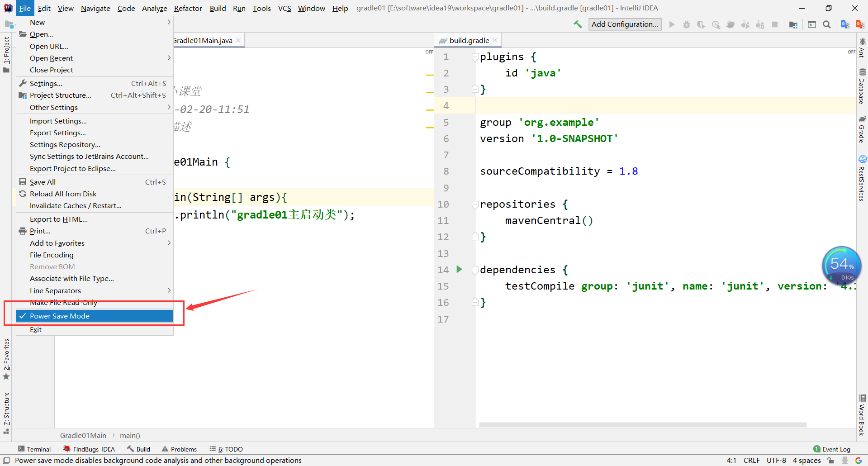Click the main() breadcrumb
This screenshot has height=466, width=868.
click(130, 435)
